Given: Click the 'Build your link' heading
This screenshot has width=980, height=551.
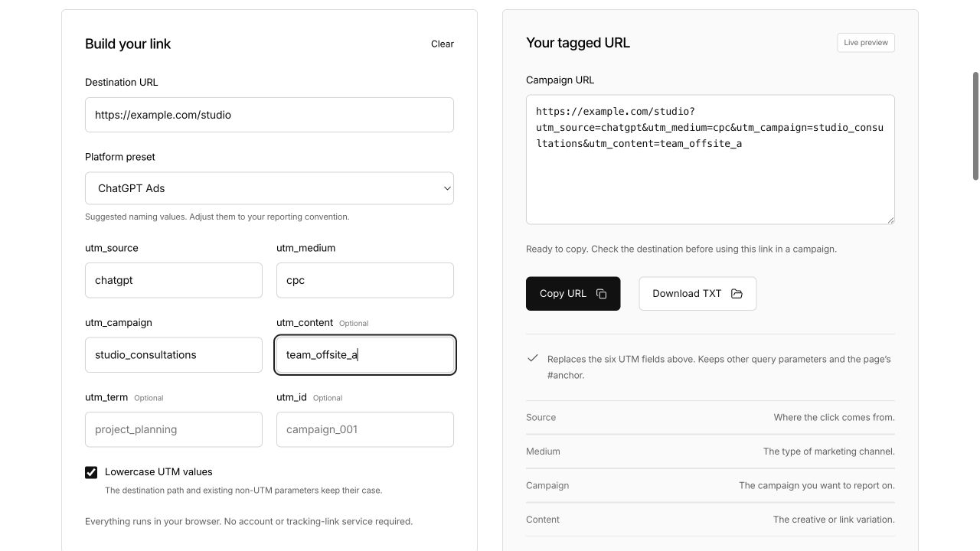Looking at the screenshot, I should (128, 44).
